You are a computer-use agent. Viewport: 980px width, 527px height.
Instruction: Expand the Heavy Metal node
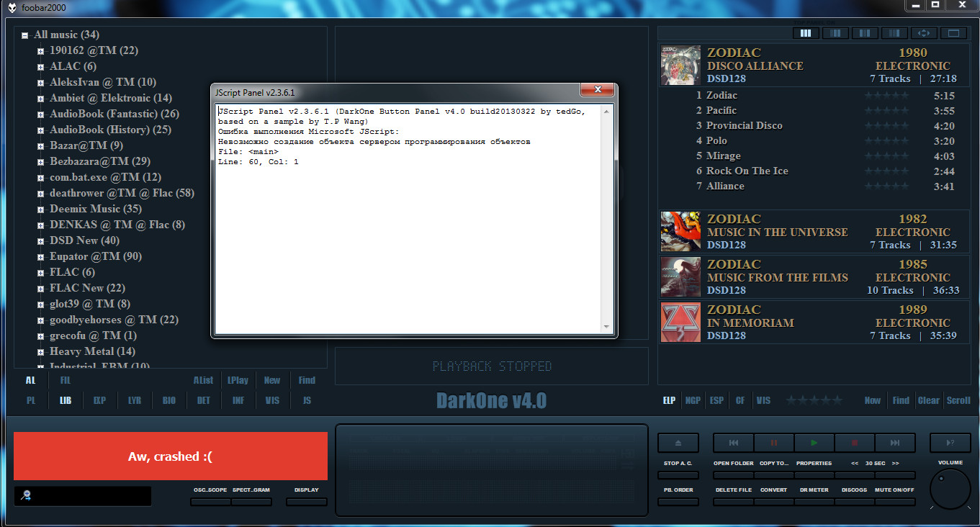pyautogui.click(x=41, y=352)
